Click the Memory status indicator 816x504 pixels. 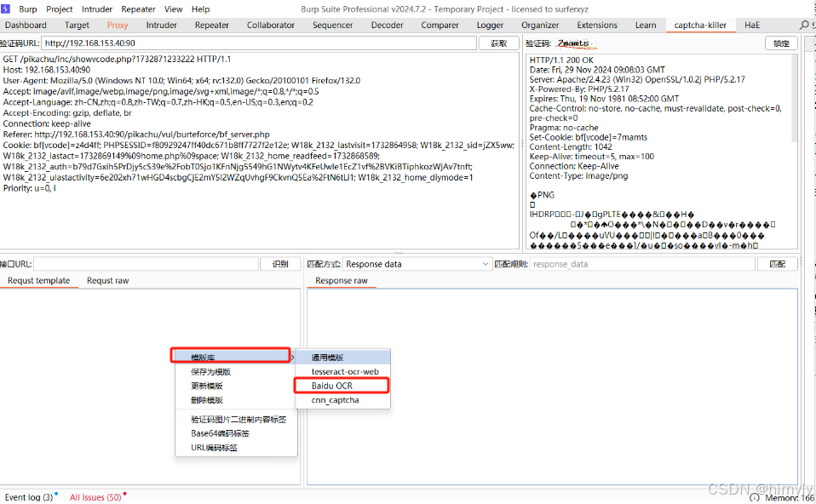784,498
